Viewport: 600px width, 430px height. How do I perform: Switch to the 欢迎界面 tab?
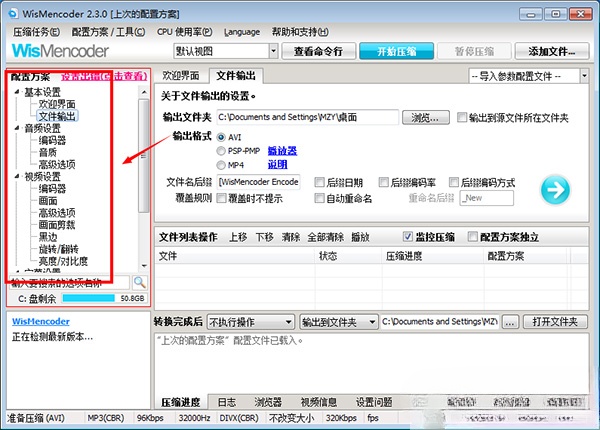(181, 76)
